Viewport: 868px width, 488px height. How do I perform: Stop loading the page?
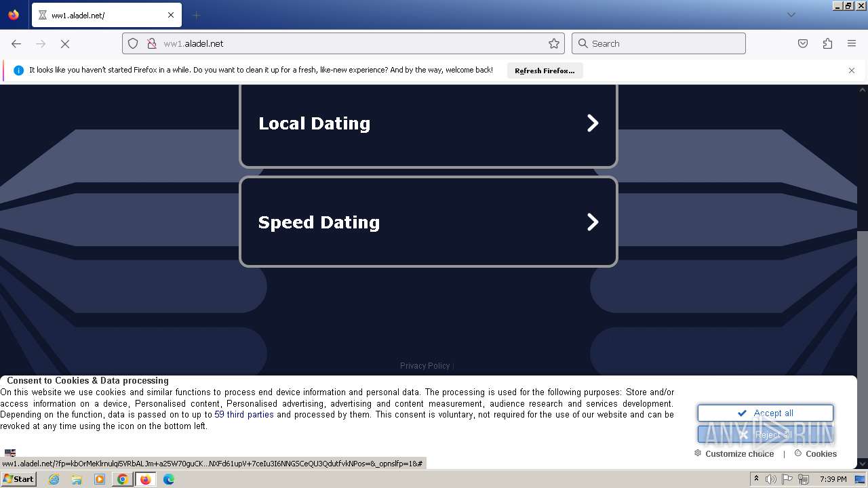[65, 43]
